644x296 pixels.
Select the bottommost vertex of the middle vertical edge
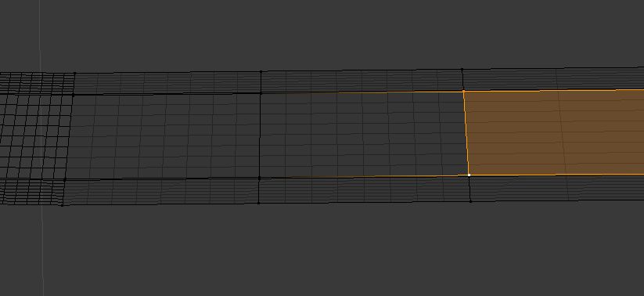259,203
